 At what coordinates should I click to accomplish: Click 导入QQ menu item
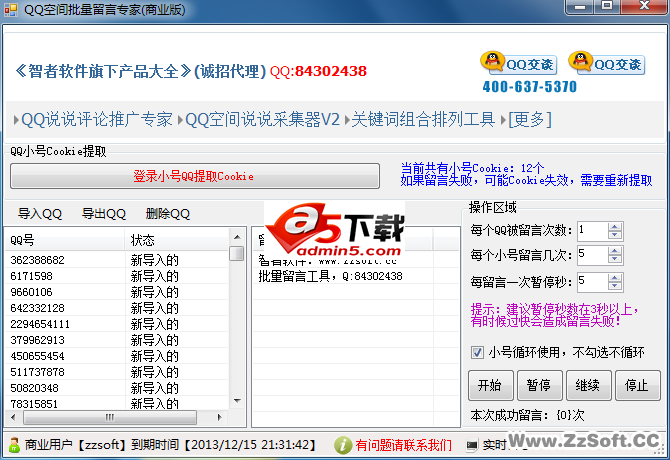pos(40,214)
